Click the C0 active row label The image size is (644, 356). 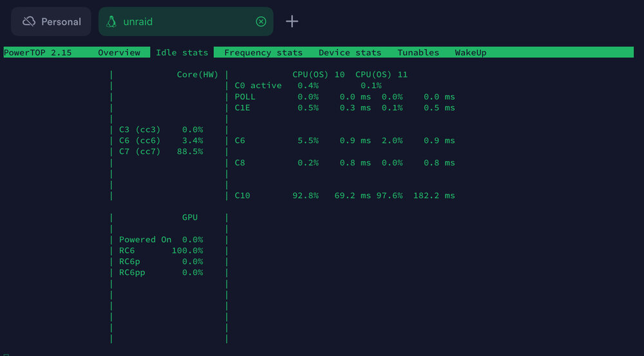(258, 86)
